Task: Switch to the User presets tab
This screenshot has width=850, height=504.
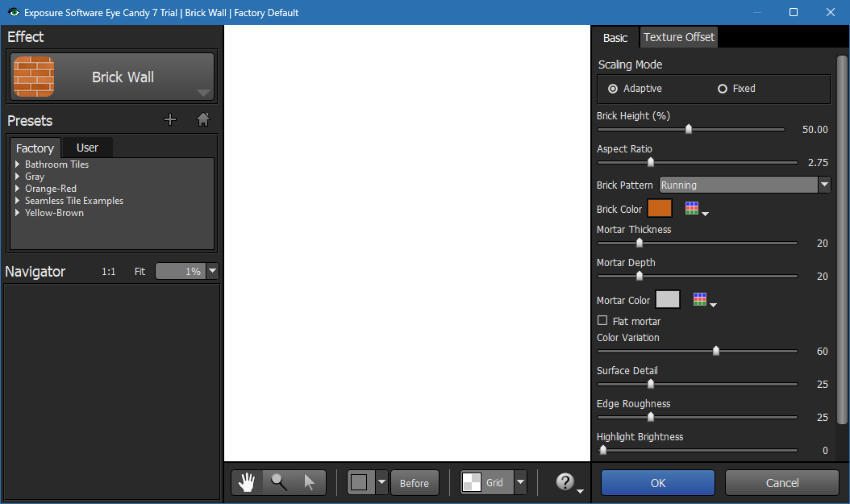Action: [x=87, y=148]
